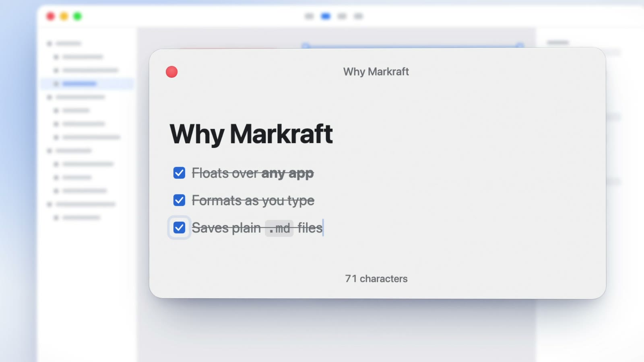Click the word 'files' at line end
The width and height of the screenshot is (644, 362).
[310, 228]
